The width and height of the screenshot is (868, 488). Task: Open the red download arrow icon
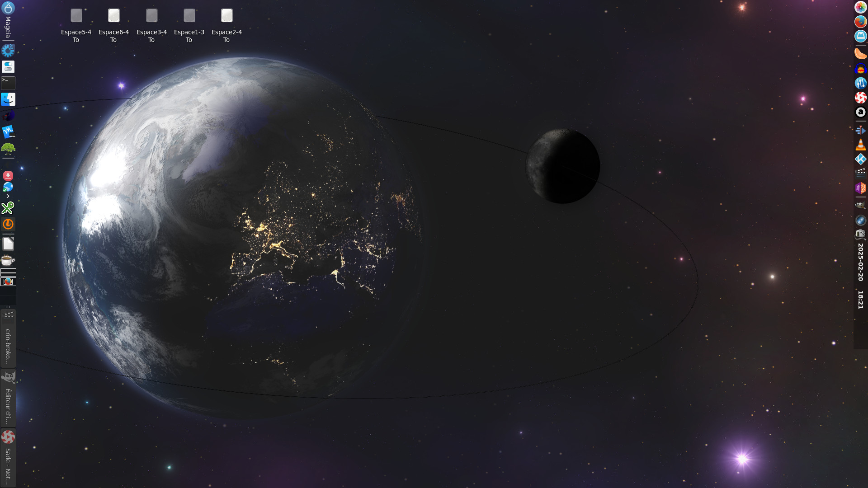(8, 175)
